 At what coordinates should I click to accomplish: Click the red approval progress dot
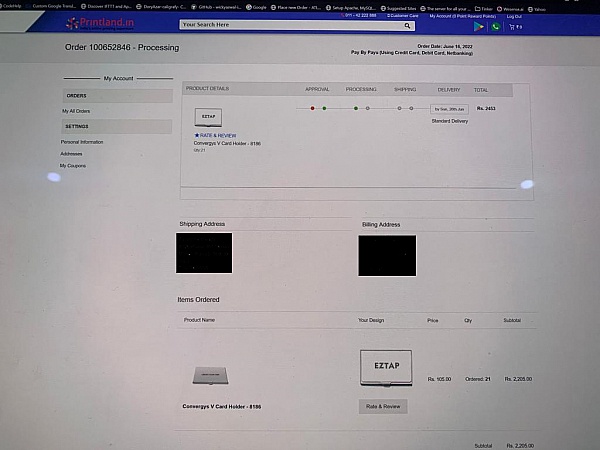tap(313, 108)
